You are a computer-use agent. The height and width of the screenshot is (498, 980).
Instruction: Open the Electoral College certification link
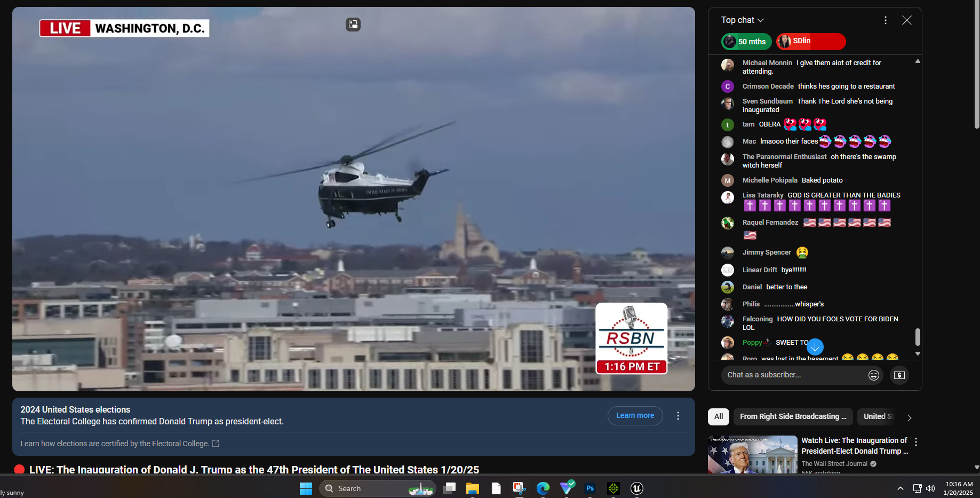(120, 444)
